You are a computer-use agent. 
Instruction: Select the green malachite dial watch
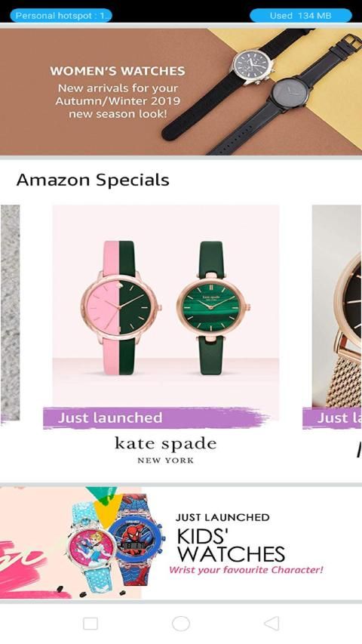(x=213, y=307)
